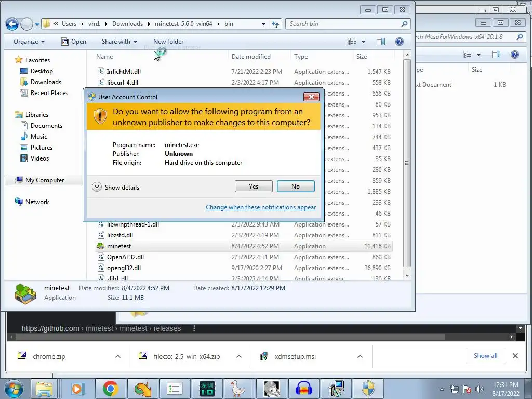Screen dimensions: 532x399
Task: Click Users in the address breadcrumb
Action: click(69, 24)
